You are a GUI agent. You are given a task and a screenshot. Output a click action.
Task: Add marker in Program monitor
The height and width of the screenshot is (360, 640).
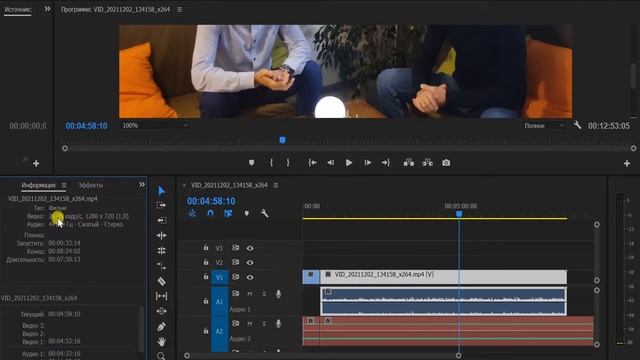pyautogui.click(x=251, y=163)
